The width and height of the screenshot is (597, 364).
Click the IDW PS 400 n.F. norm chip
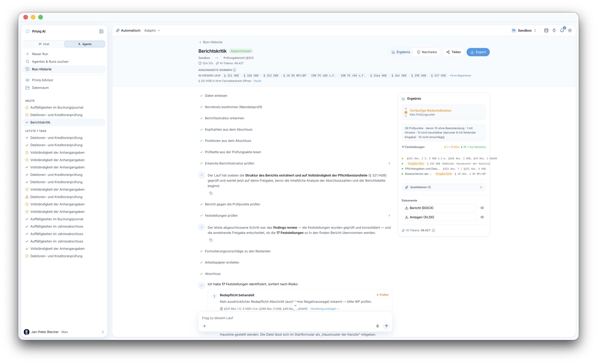(x=323, y=76)
